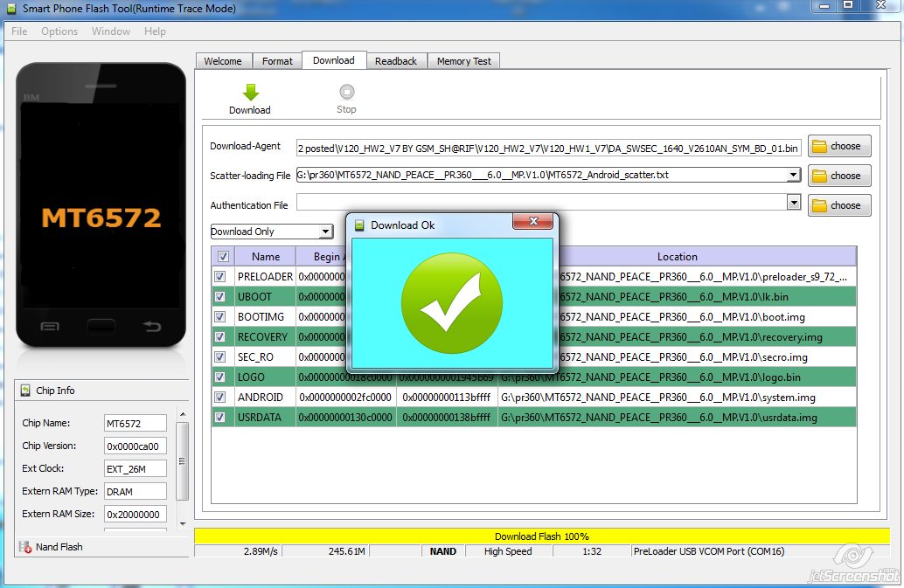This screenshot has width=904, height=588.
Task: Click the big green checkmark in the dialog
Action: [x=451, y=303]
